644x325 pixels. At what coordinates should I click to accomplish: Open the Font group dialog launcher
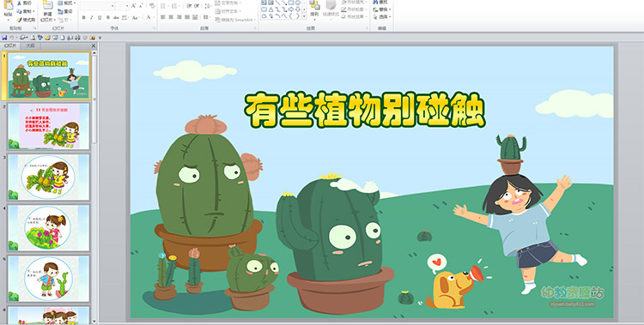click(155, 28)
